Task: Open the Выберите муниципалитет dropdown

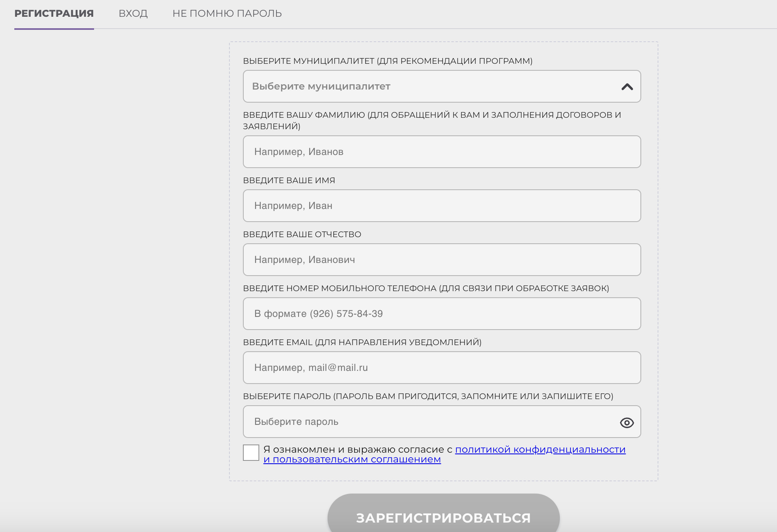Action: 442,86
